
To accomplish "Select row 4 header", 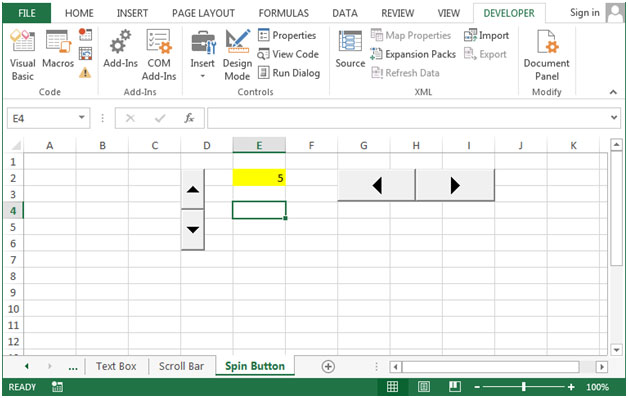I will pyautogui.click(x=13, y=211).
